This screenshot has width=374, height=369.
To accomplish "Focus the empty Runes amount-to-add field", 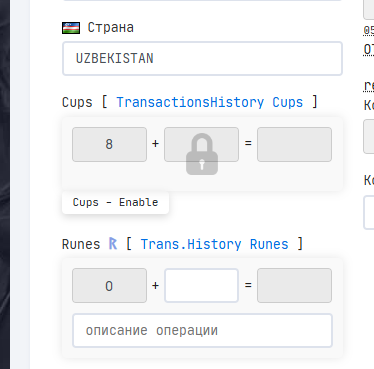I will click(x=201, y=286).
